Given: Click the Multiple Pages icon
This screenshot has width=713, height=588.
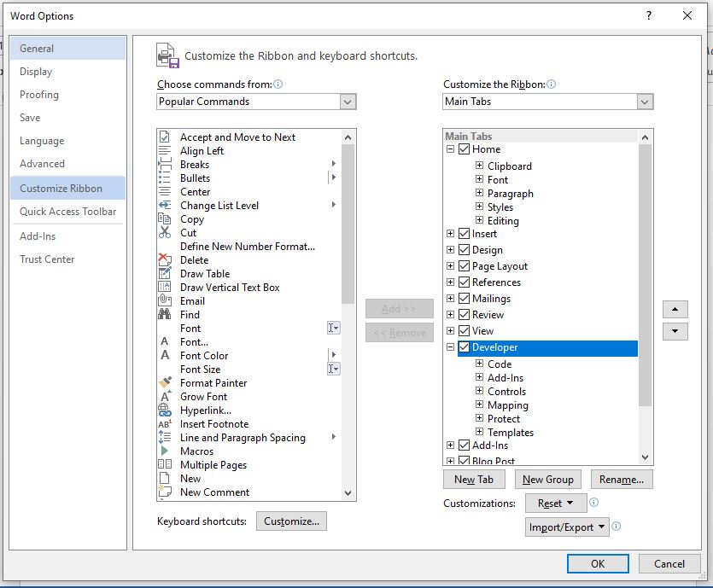Looking at the screenshot, I should 165,464.
